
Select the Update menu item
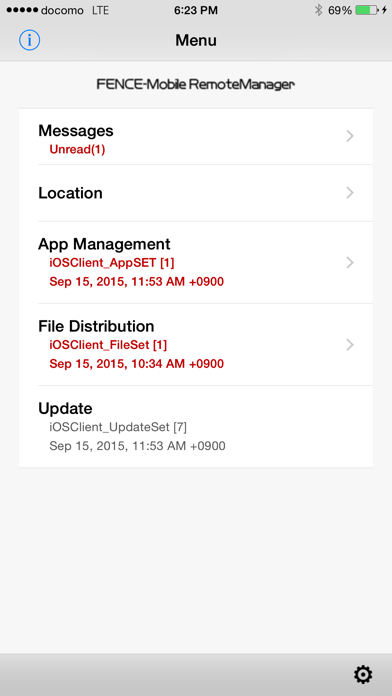point(196,427)
